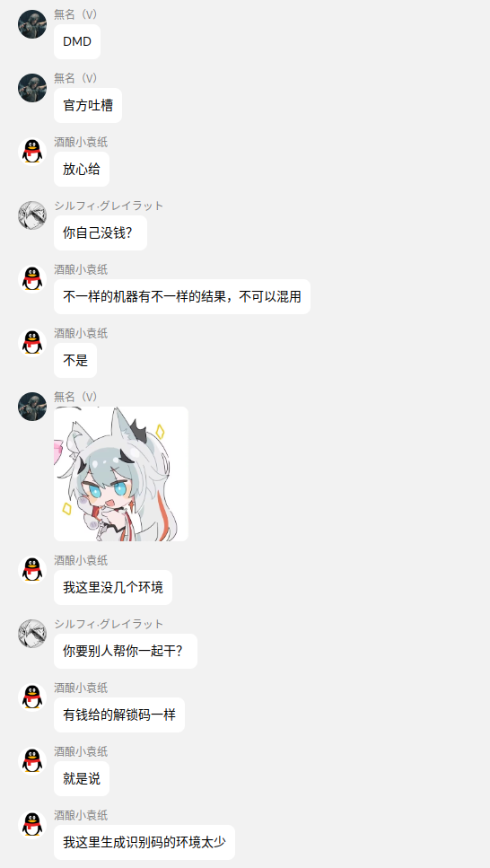Viewport: 490px width, 868px height.
Task: Select the message 不一样的机器有不一样的结果，不可以混用
Action: click(x=182, y=297)
